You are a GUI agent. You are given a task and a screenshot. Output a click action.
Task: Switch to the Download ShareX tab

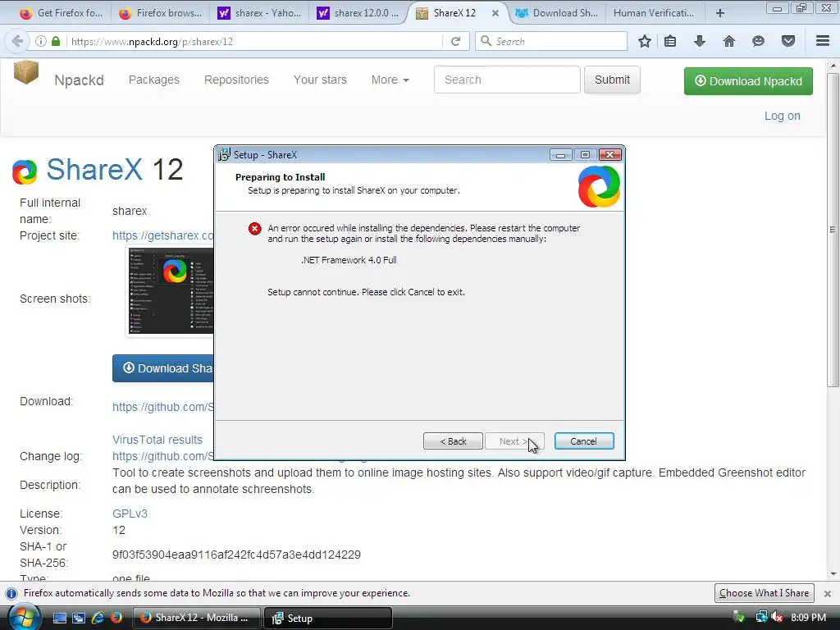tap(557, 13)
